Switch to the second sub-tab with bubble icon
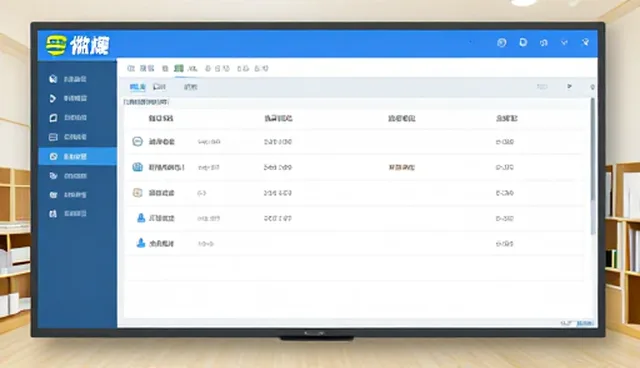Viewport: 640px width, 368px height. (x=159, y=87)
